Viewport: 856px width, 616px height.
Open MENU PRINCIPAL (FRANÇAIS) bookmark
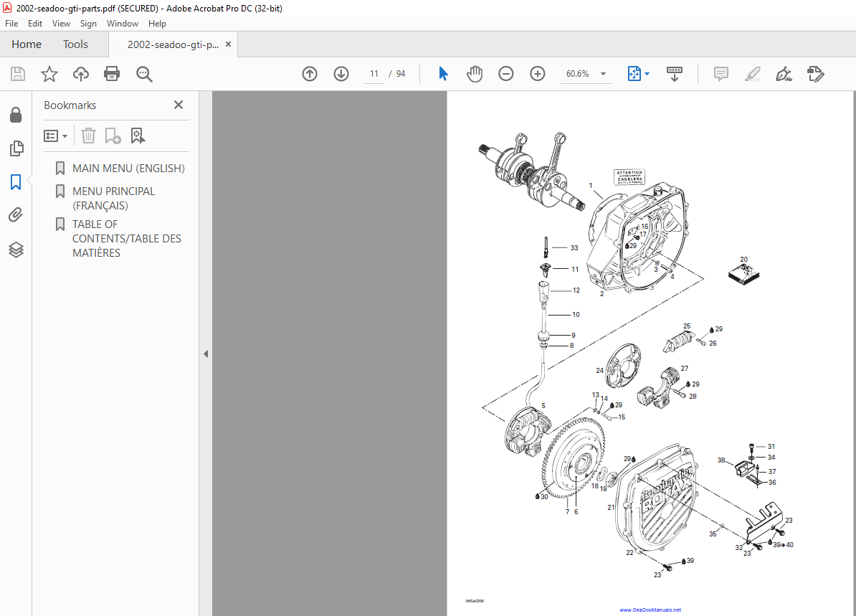click(x=113, y=198)
